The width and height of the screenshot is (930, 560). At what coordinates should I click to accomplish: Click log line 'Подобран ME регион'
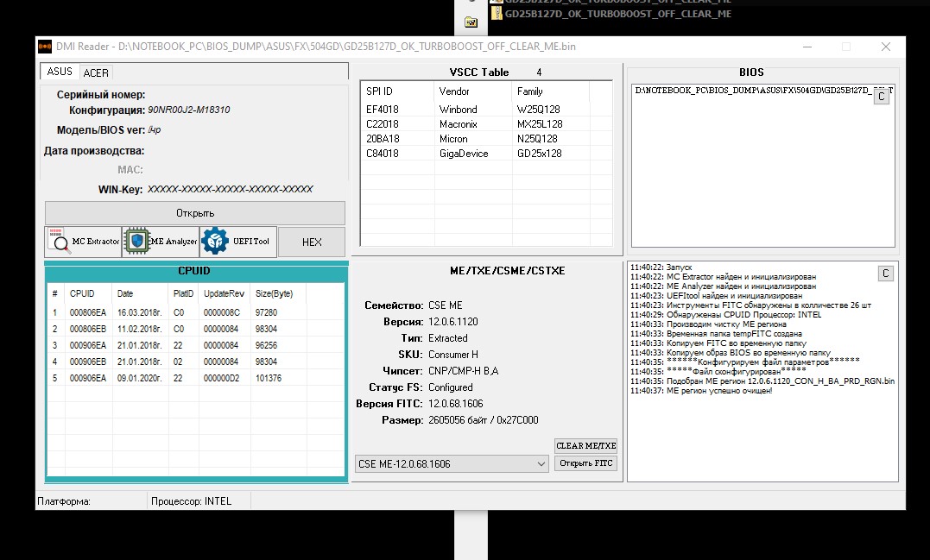(x=762, y=381)
